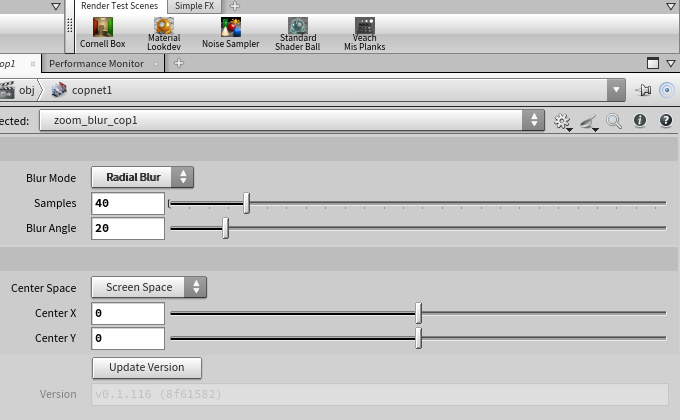Add a new pane tab with plus
The image size is (680, 420).
pos(179,63)
